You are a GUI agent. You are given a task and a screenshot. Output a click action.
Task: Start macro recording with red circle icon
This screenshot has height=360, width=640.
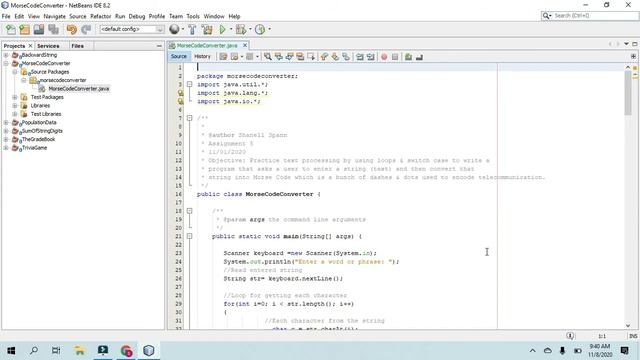pyautogui.click(x=384, y=57)
